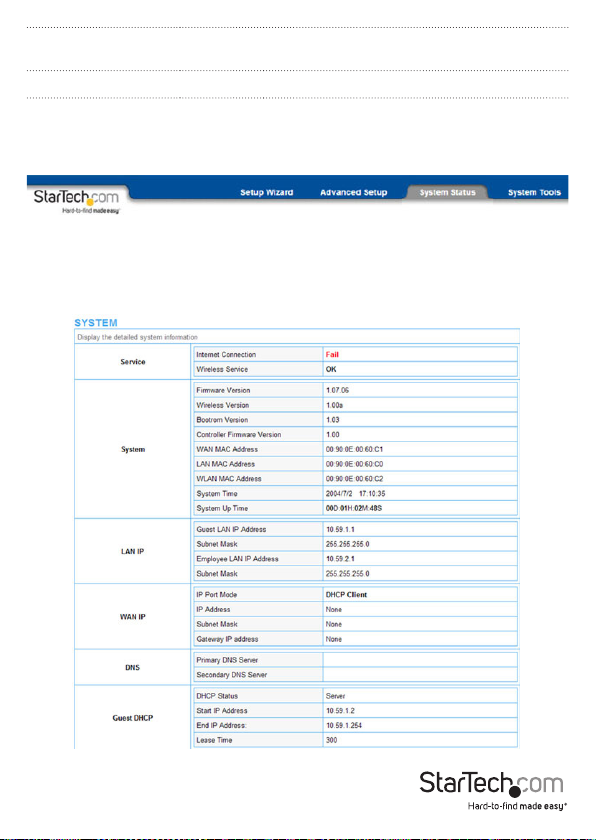Click the firmware value 1.07.06
Viewport: 596px width, 840px height.
point(337,390)
